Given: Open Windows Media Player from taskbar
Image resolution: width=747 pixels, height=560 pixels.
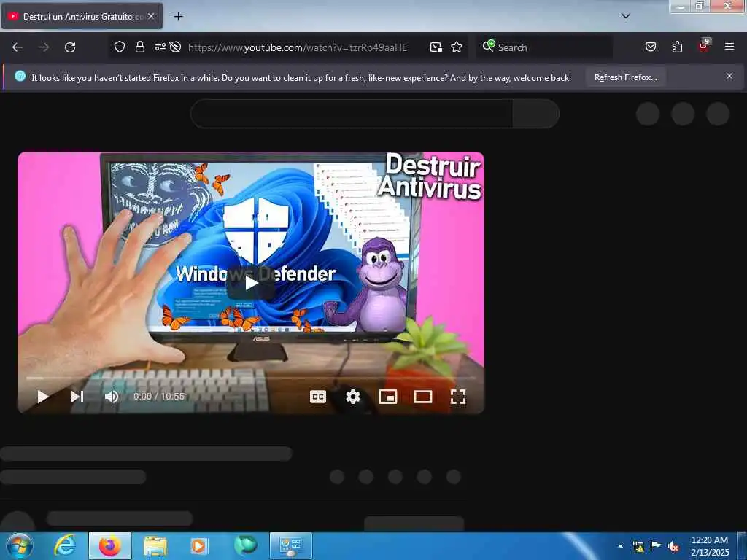Looking at the screenshot, I should tap(199, 545).
